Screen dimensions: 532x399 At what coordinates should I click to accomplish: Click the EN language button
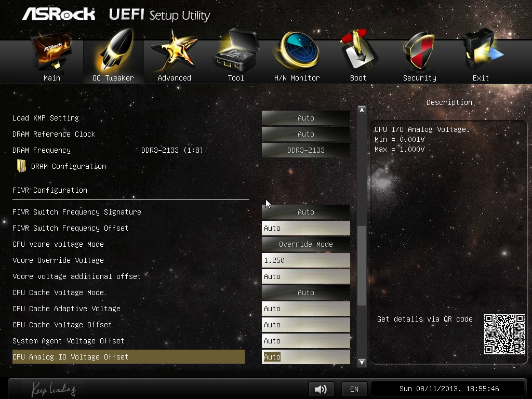pos(354,389)
